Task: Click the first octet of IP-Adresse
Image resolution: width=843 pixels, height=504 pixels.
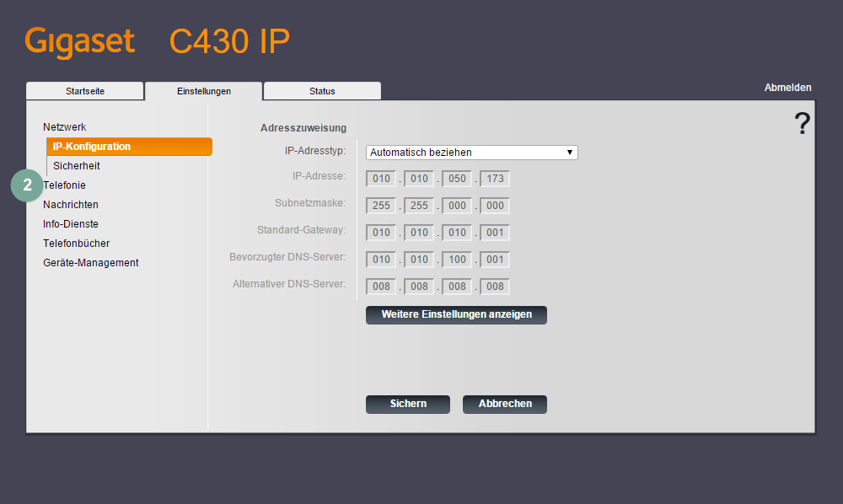Action: [381, 179]
